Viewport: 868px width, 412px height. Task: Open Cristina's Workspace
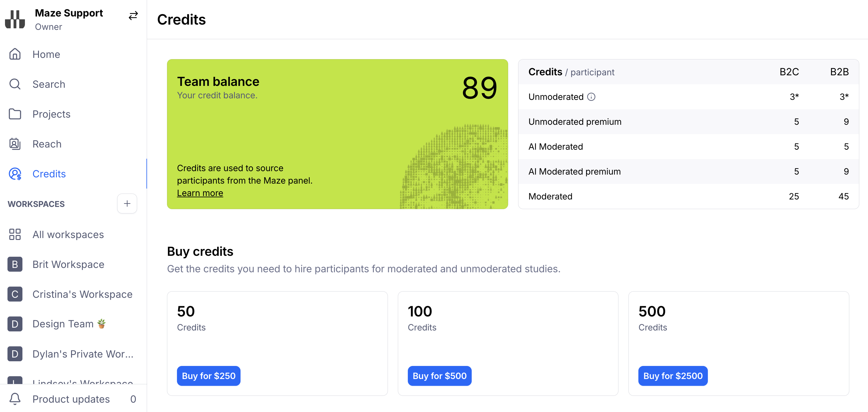pyautogui.click(x=82, y=294)
